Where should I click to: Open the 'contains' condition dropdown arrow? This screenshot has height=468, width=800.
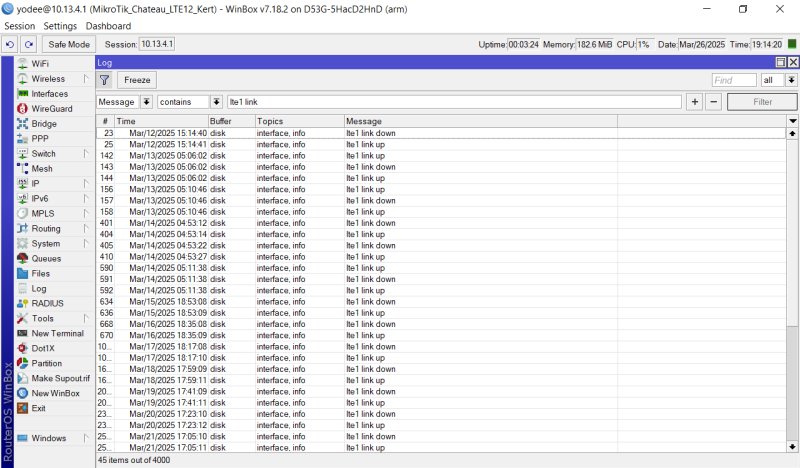pyautogui.click(x=216, y=102)
